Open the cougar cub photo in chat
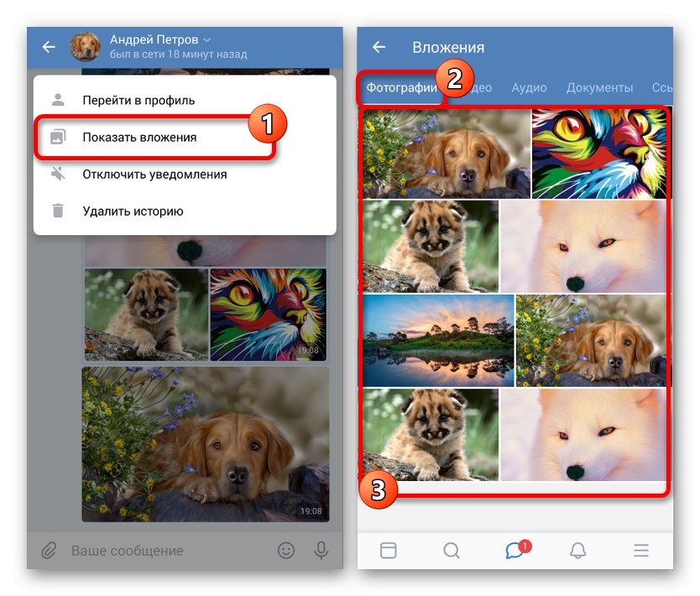700x596 pixels. tap(146, 314)
